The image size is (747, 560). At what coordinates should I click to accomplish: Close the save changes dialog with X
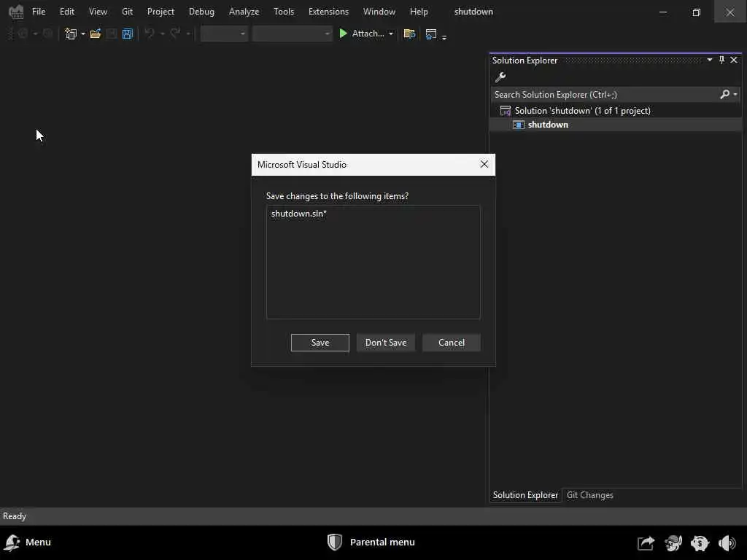coord(484,164)
